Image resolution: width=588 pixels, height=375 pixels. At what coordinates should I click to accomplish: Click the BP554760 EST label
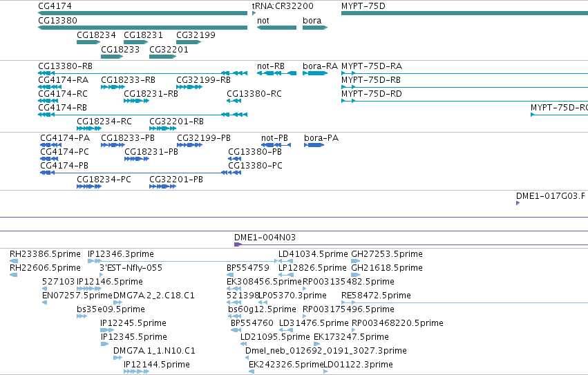pyautogui.click(x=252, y=324)
